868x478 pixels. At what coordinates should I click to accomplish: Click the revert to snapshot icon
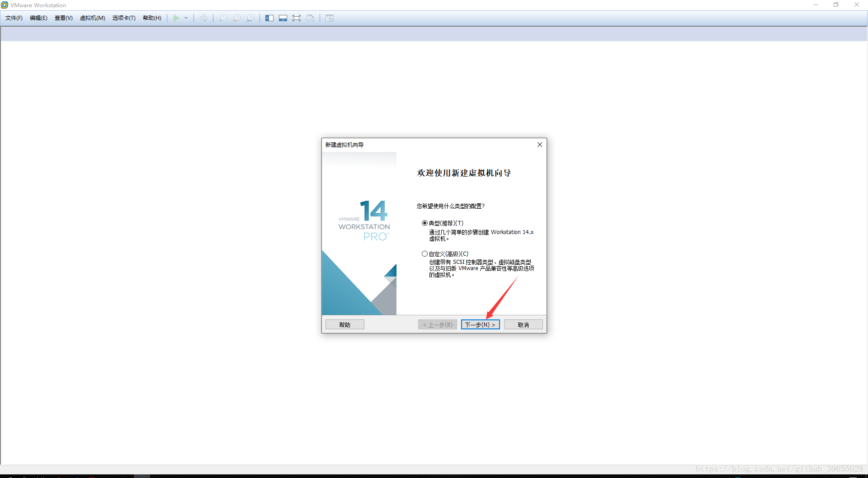[236, 18]
